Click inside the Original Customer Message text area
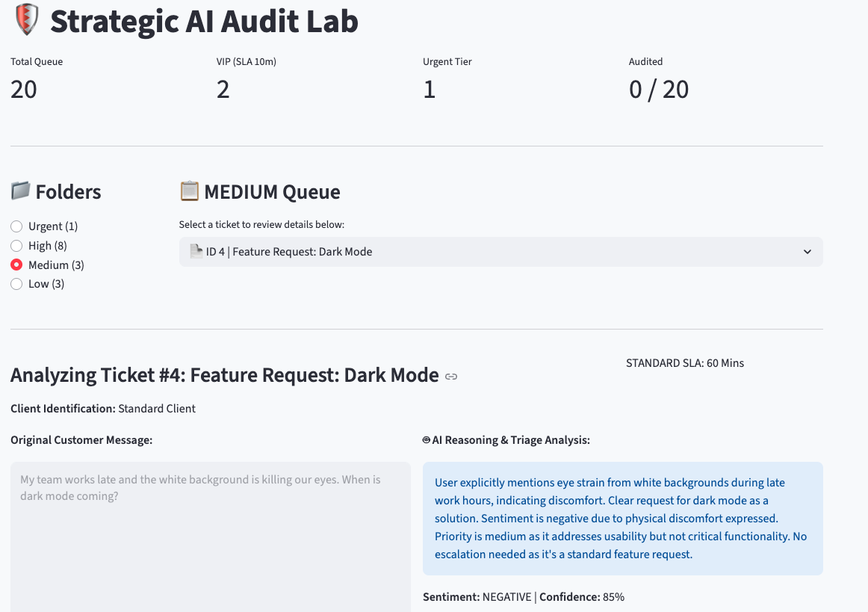 point(210,537)
